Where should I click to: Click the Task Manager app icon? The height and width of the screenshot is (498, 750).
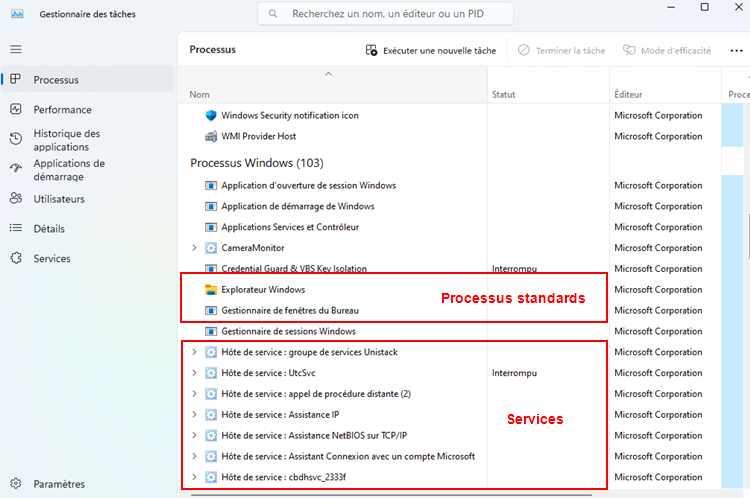[17, 14]
